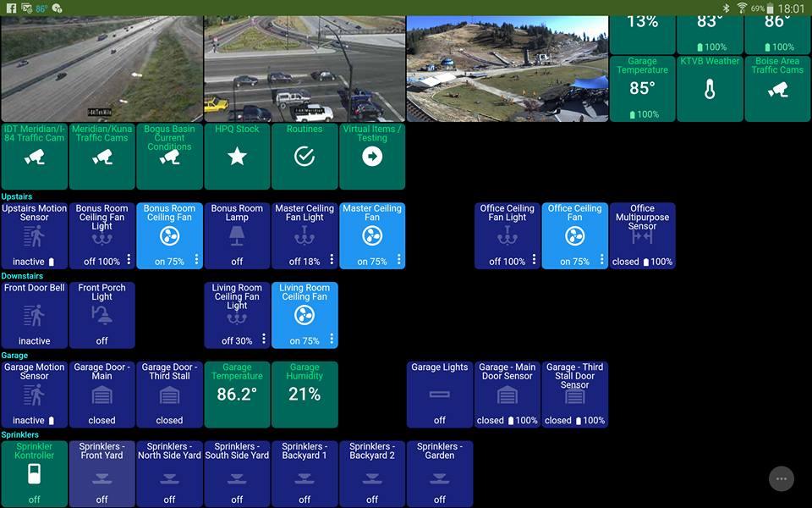
Task: Open speed menu for Master Ceiling Fan
Action: 399,259
